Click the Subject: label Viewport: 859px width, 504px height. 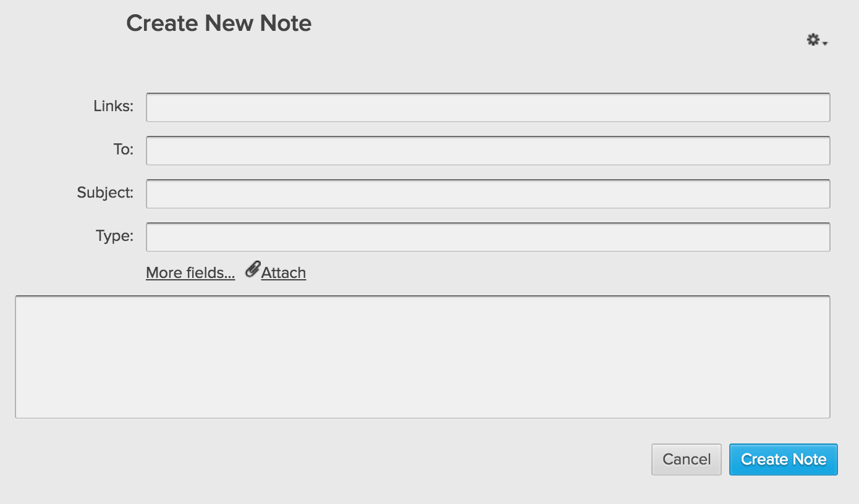(x=105, y=193)
